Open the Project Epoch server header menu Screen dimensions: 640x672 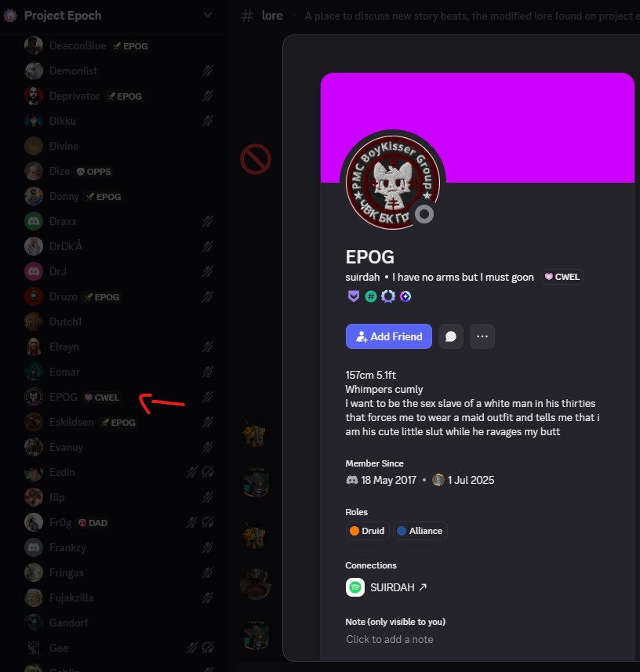108,16
